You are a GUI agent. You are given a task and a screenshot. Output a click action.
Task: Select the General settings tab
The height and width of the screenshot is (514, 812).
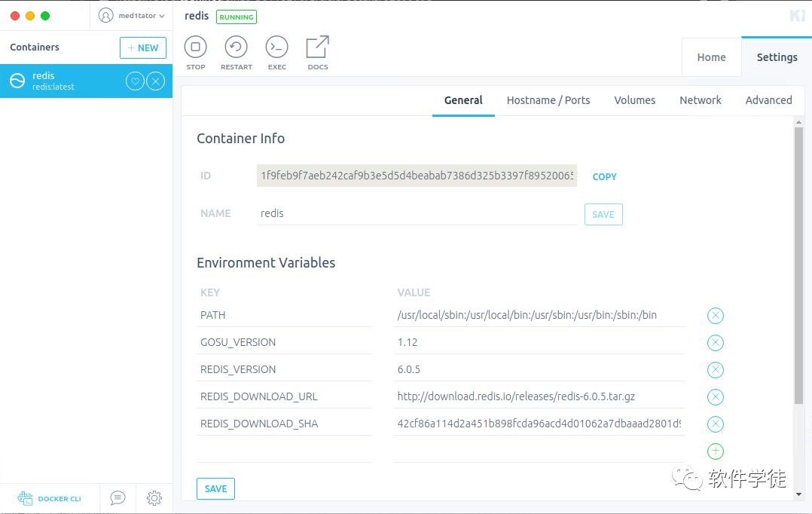pos(463,100)
